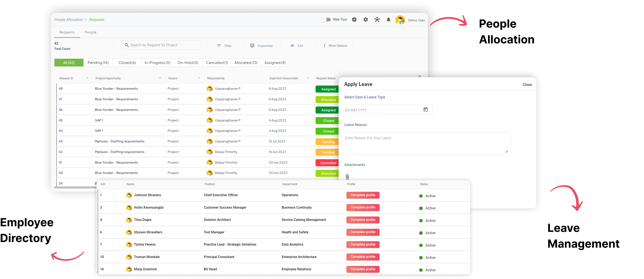
Task: Open the More Options kebab menu
Action: [x=324, y=45]
